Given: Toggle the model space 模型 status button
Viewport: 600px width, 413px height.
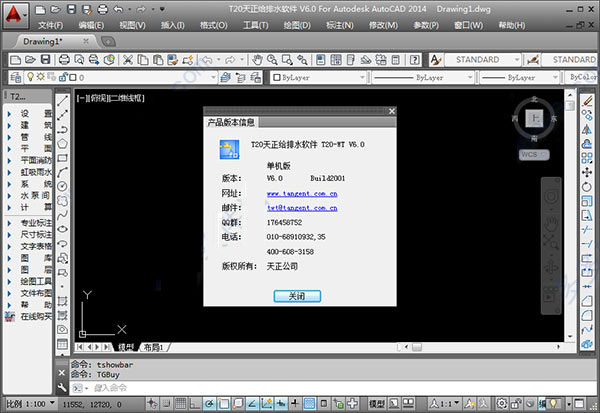Looking at the screenshot, I should tap(377, 403).
